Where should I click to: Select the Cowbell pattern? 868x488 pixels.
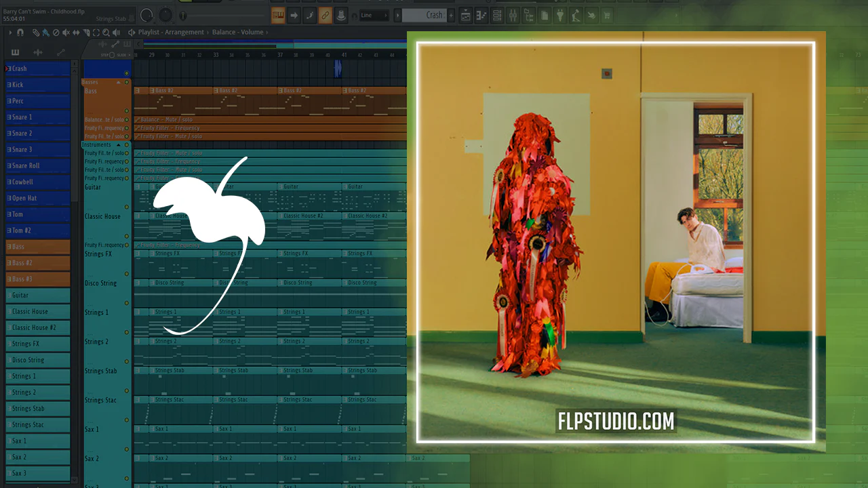(38, 182)
